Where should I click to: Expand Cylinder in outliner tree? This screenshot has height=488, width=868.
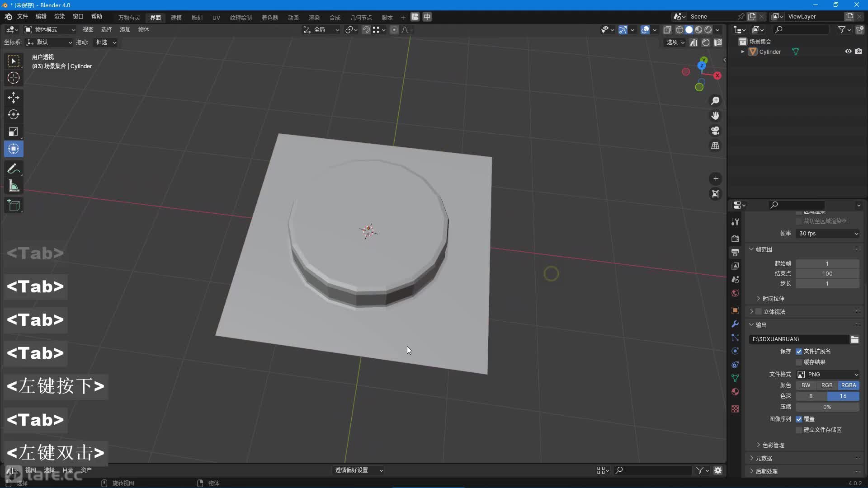click(742, 52)
